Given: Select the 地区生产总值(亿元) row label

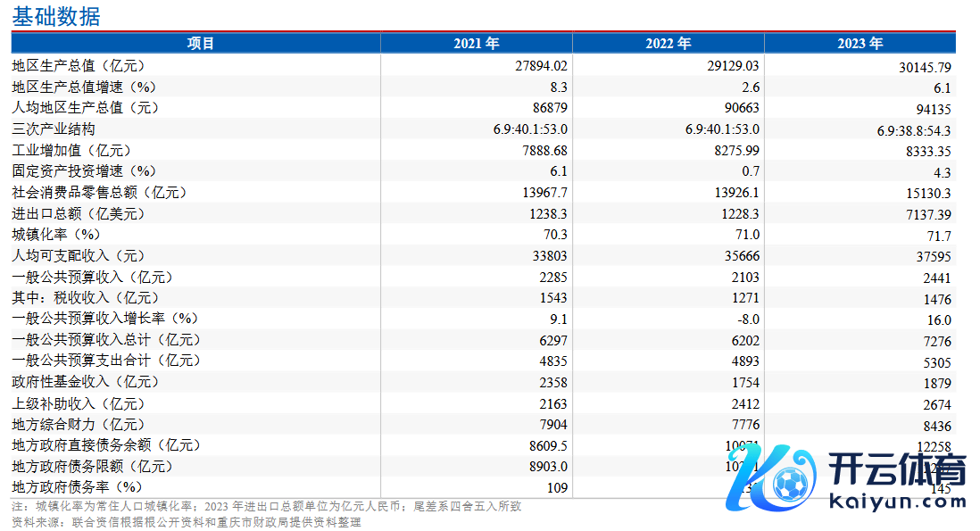Looking at the screenshot, I should (79, 65).
